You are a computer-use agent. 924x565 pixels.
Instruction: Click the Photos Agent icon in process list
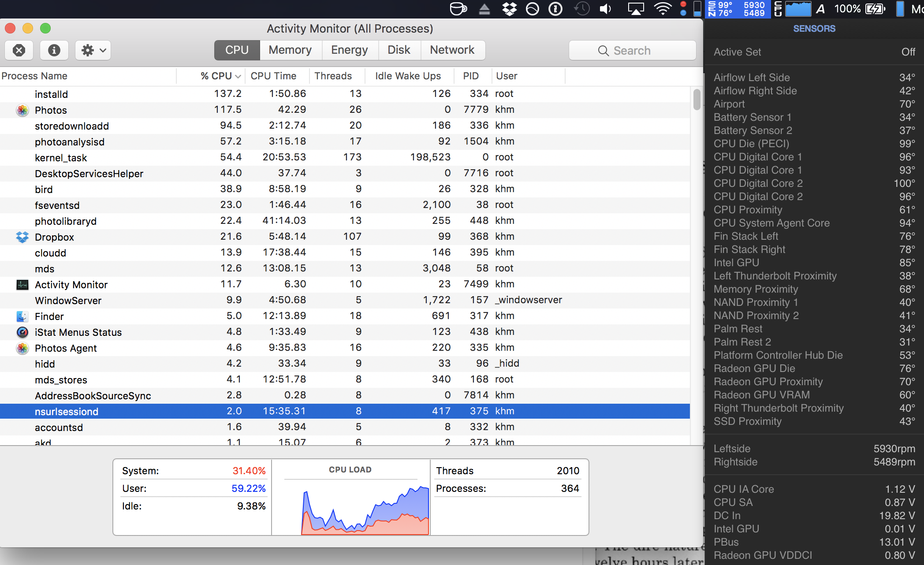[x=22, y=348]
